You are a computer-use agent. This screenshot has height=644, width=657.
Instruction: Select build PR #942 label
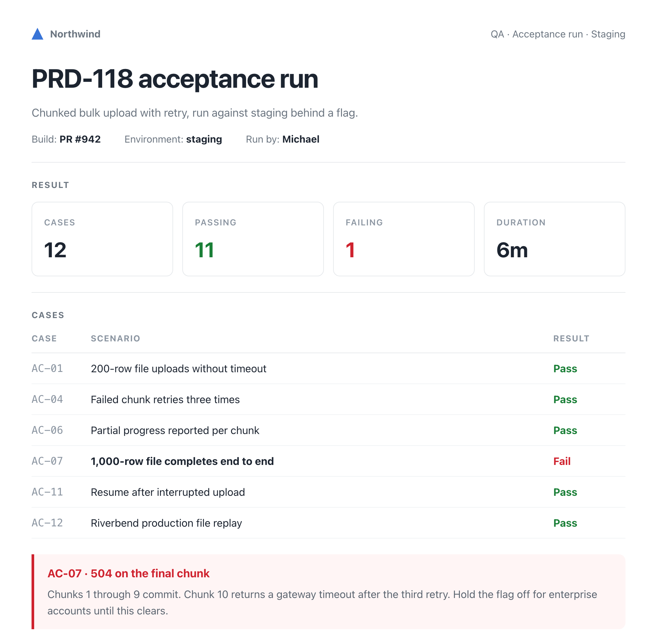(66, 139)
